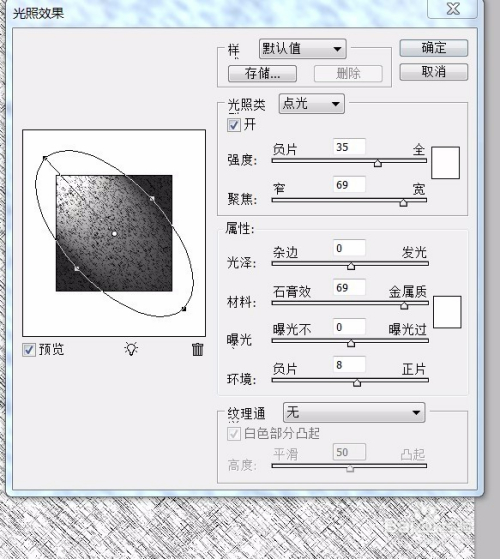Image resolution: width=500 pixels, height=559 pixels.
Task: Click the 曝光过 slider end label
Action: [408, 329]
